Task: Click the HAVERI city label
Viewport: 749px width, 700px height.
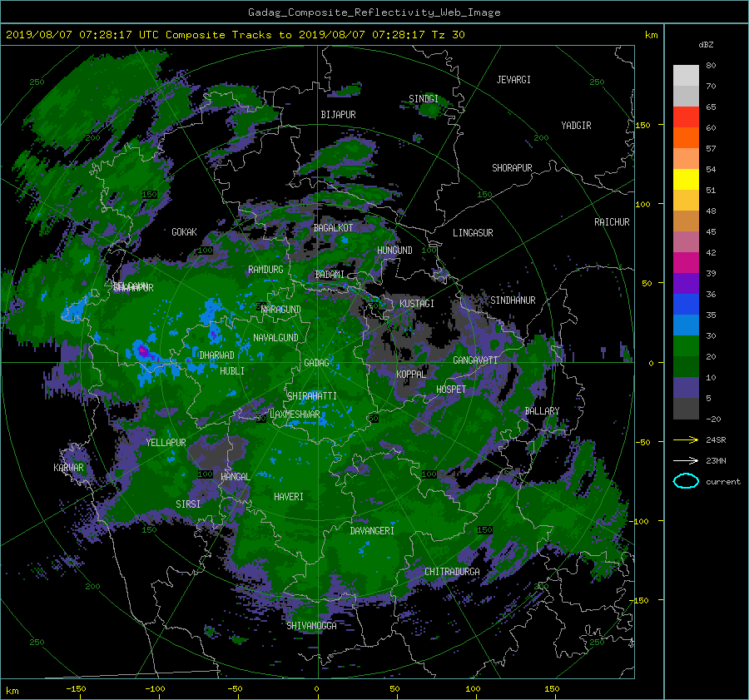Action: 289,497
